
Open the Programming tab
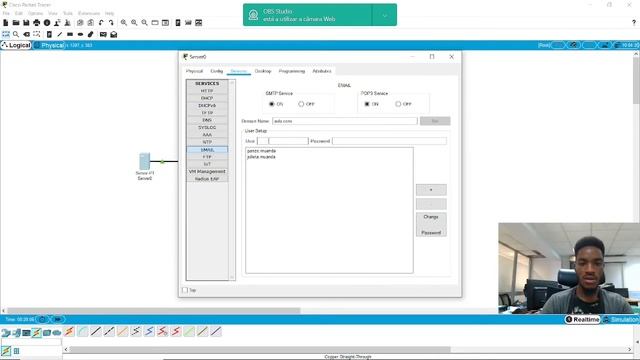pyautogui.click(x=292, y=71)
